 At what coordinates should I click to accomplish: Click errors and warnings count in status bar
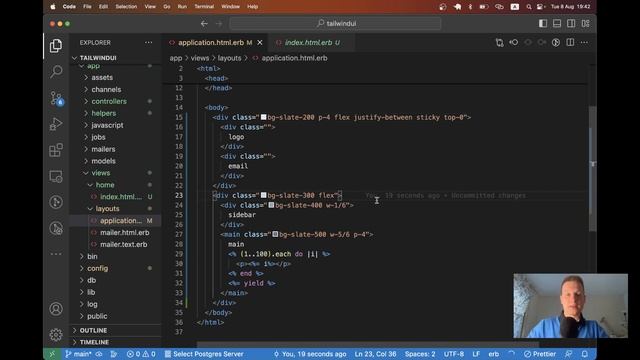coord(141,354)
